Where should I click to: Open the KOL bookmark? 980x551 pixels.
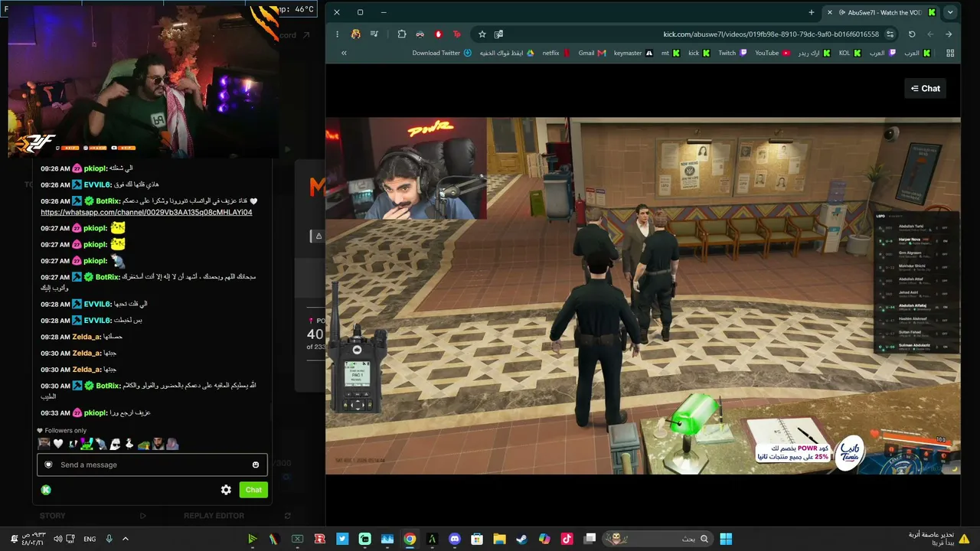coord(850,53)
